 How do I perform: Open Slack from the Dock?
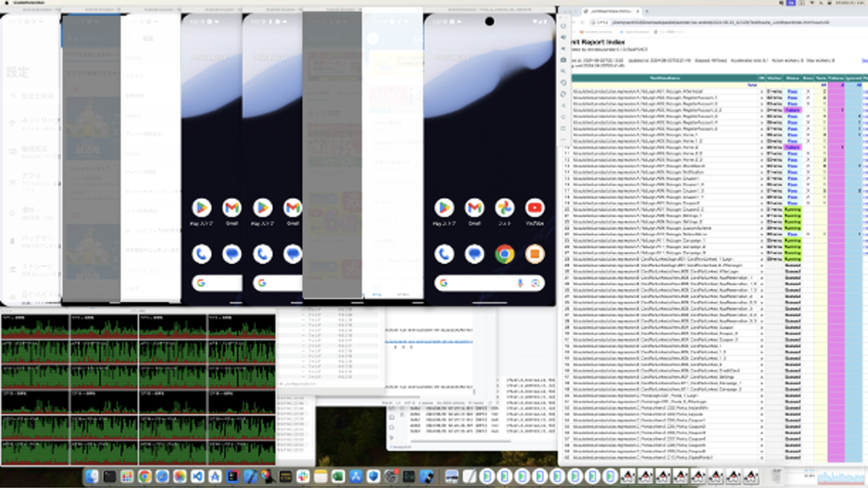(x=303, y=476)
